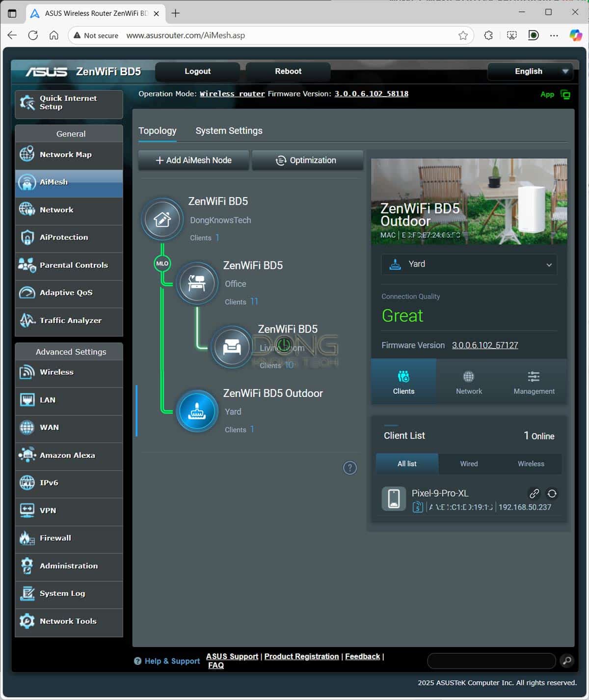Expand the English language selector
Screen dimensions: 589x700
[529, 71]
